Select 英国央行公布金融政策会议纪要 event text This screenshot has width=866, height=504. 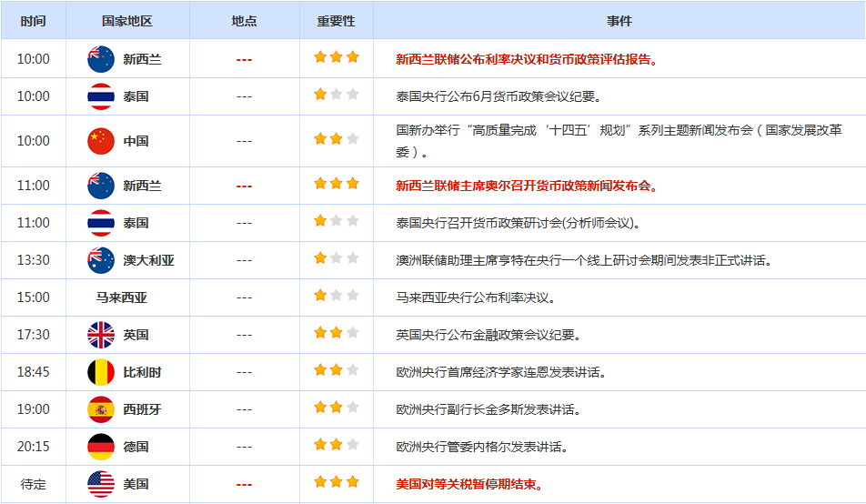(488, 335)
